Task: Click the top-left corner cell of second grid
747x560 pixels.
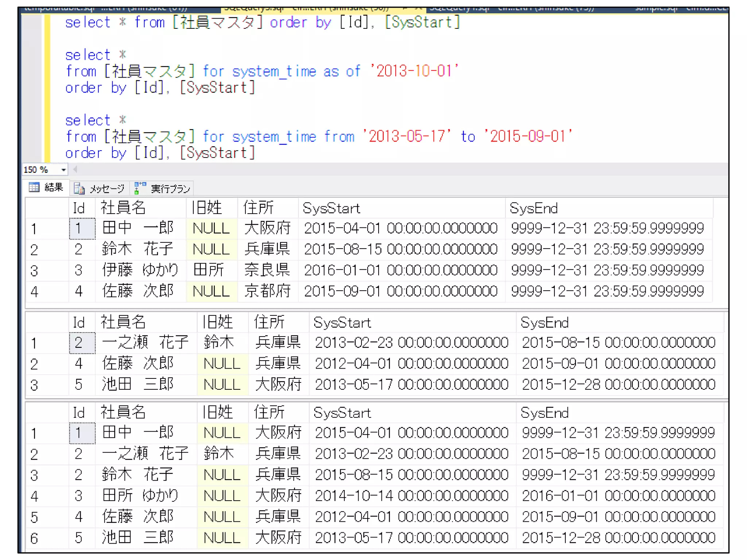Action: coord(47,322)
